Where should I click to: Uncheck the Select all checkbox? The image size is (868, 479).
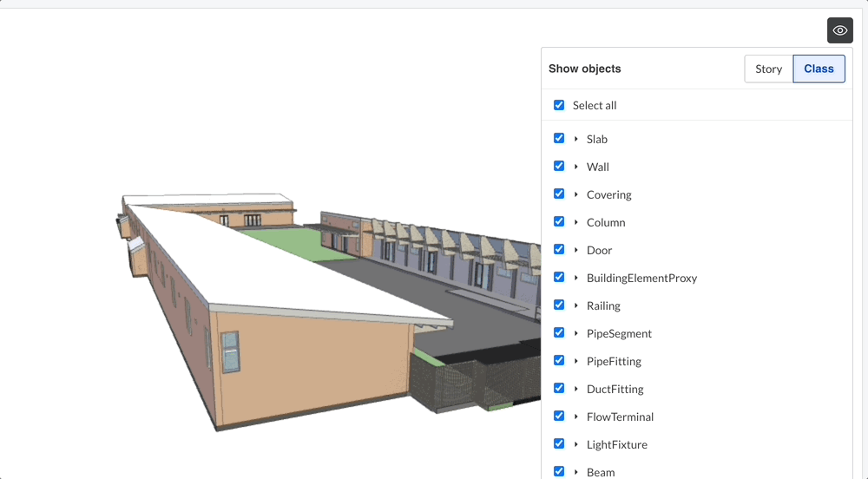point(559,105)
